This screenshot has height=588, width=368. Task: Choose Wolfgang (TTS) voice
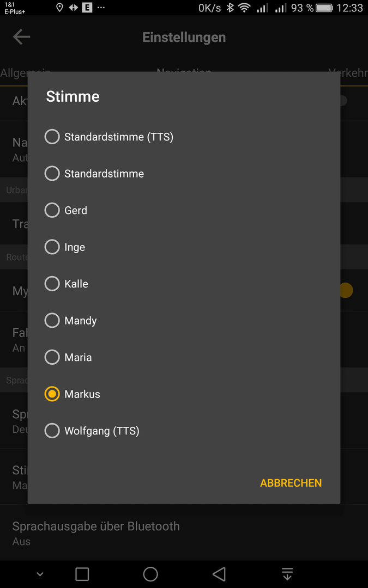pyautogui.click(x=92, y=431)
